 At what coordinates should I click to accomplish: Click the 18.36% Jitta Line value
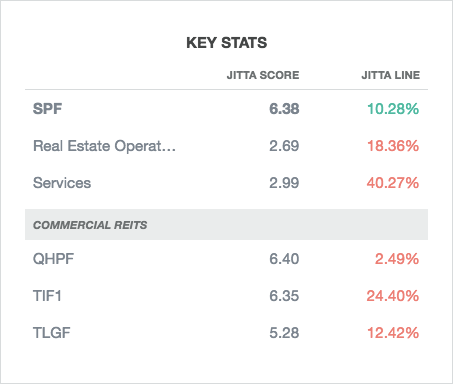(x=393, y=146)
